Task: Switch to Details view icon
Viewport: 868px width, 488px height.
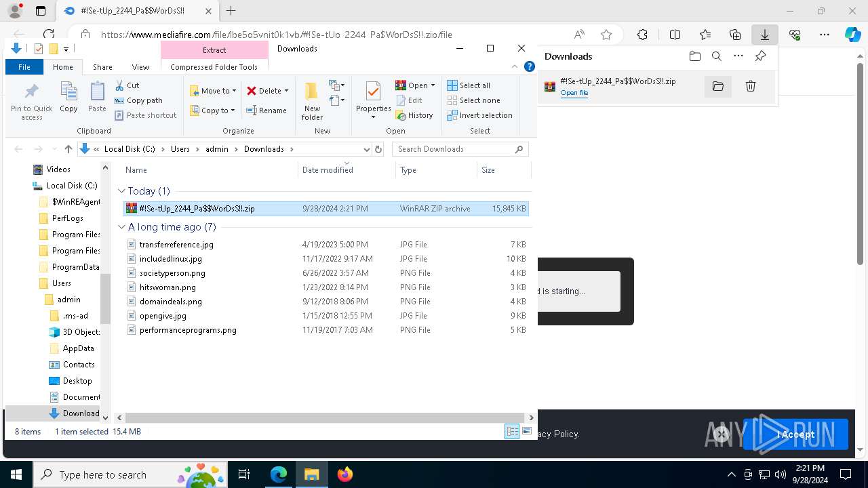Action: [512, 432]
